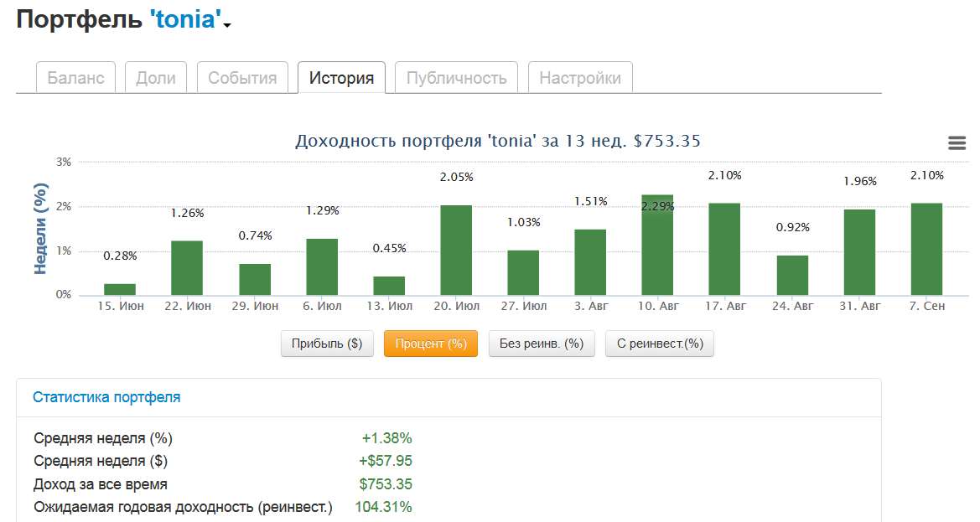Viewport: 980px width, 522px height.
Task: Click the 24. Авг bar showing 0.92%
Action: tap(792, 275)
